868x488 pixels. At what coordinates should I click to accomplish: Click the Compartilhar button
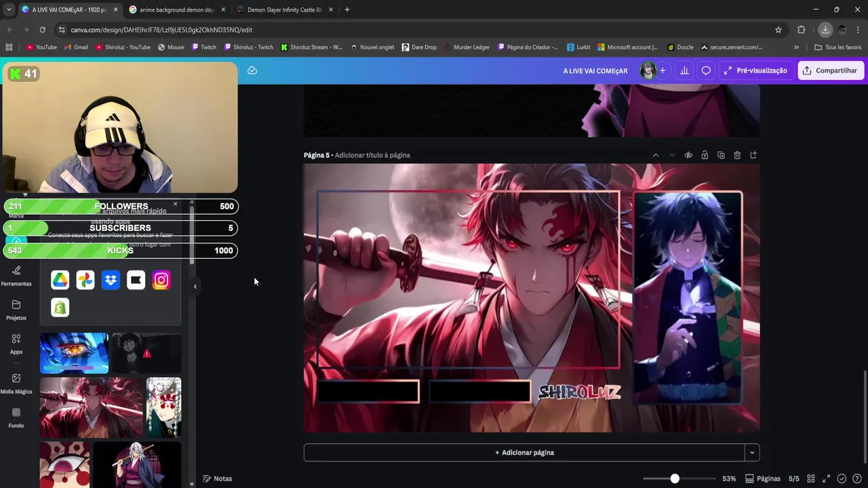click(x=831, y=70)
